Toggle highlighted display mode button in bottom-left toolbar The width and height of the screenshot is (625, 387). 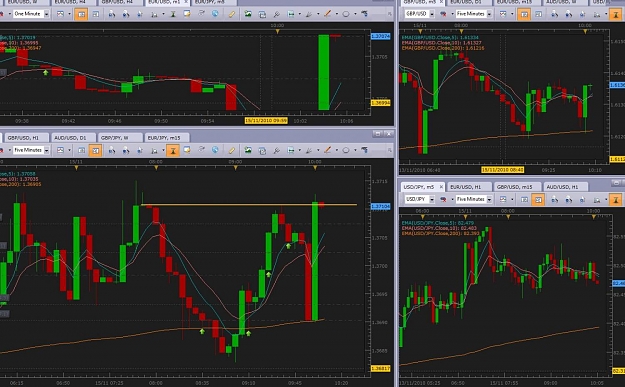[95, 150]
